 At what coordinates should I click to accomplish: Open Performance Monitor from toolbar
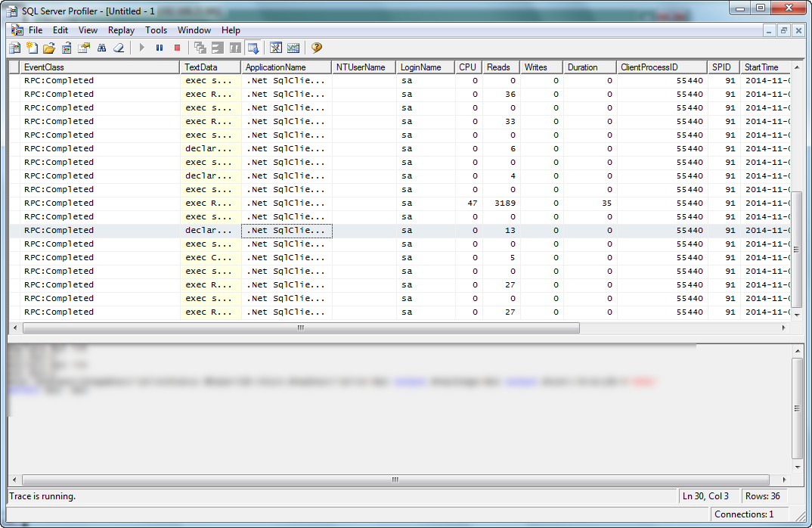coord(293,48)
